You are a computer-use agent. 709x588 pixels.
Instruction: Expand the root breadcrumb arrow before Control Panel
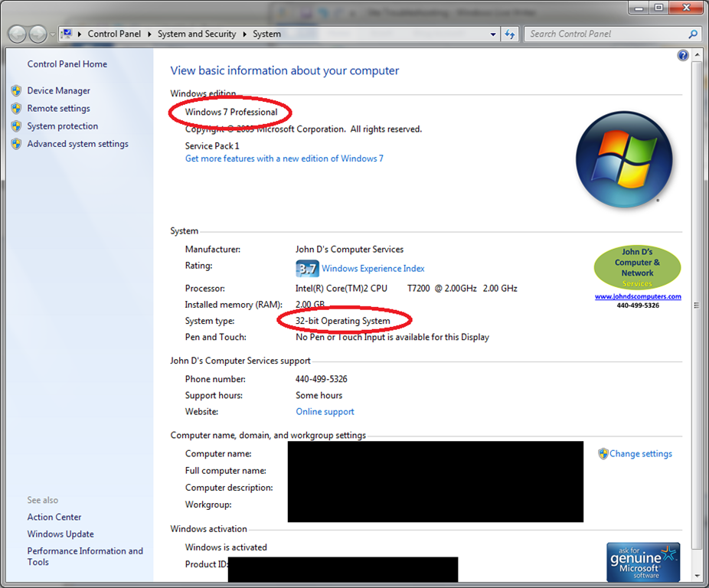pos(80,34)
